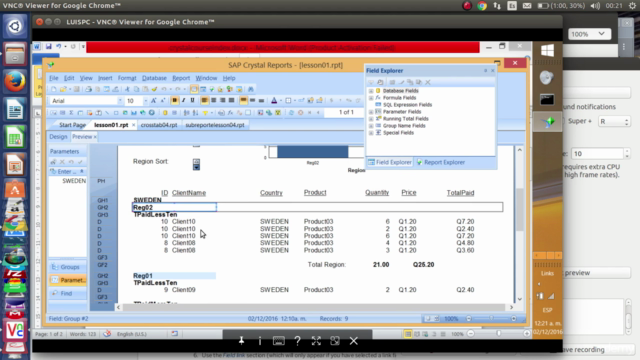Expand Database Fields tree node
640x360 pixels.
coord(371,91)
